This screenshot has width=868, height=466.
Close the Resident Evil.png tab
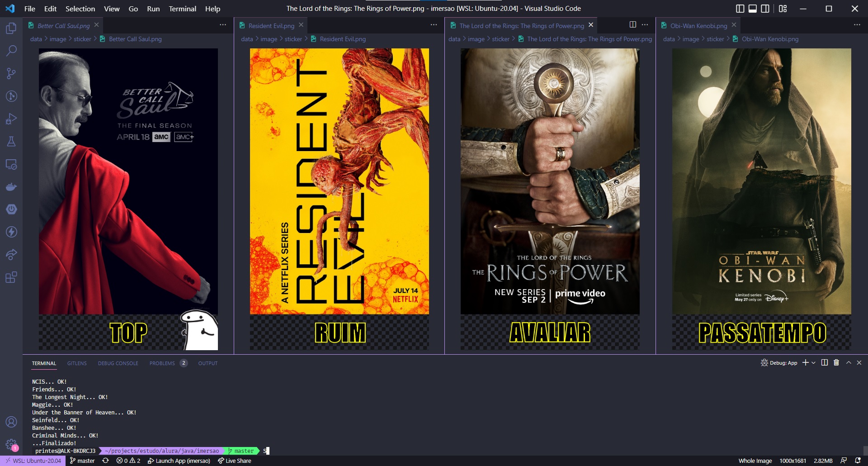[301, 25]
